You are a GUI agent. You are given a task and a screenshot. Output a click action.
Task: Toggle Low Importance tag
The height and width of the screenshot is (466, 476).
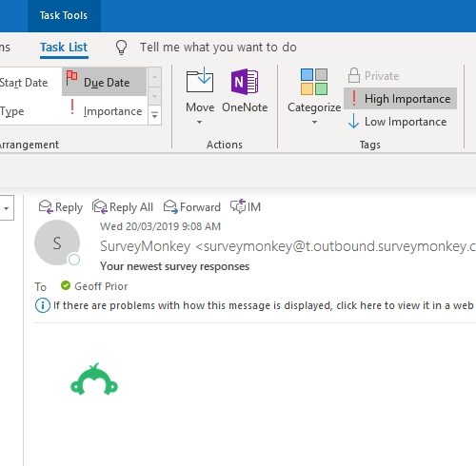pos(398,122)
